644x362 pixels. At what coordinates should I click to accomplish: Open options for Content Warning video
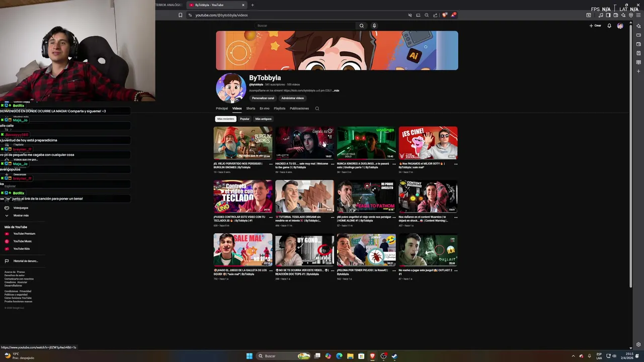456,218
